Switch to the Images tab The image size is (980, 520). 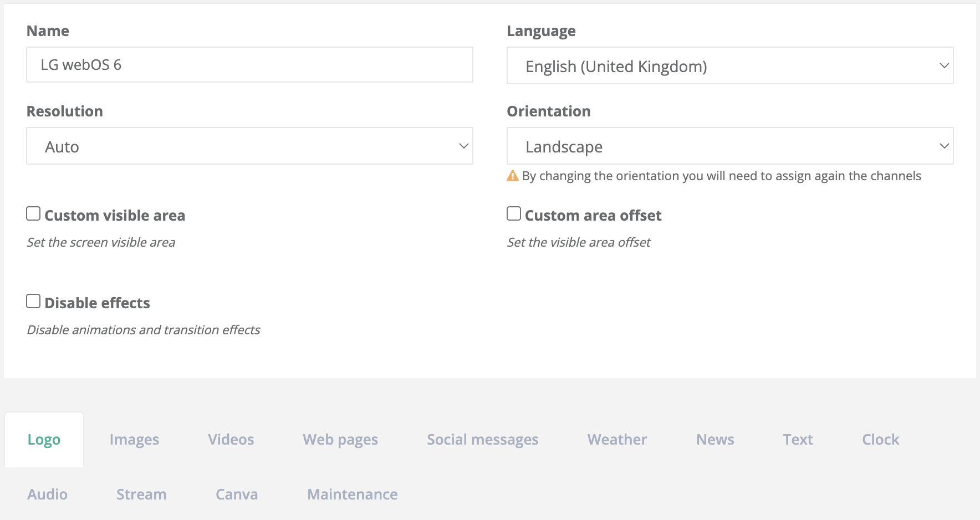click(x=134, y=440)
